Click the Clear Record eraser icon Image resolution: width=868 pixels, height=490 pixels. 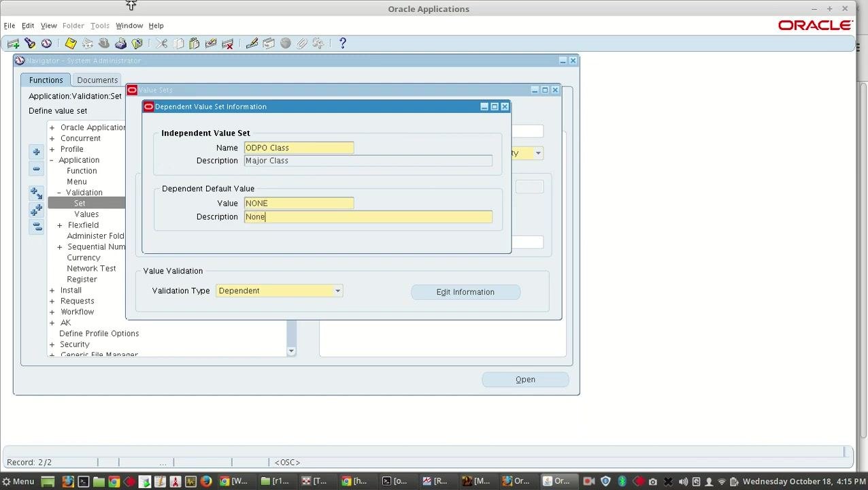[211, 44]
